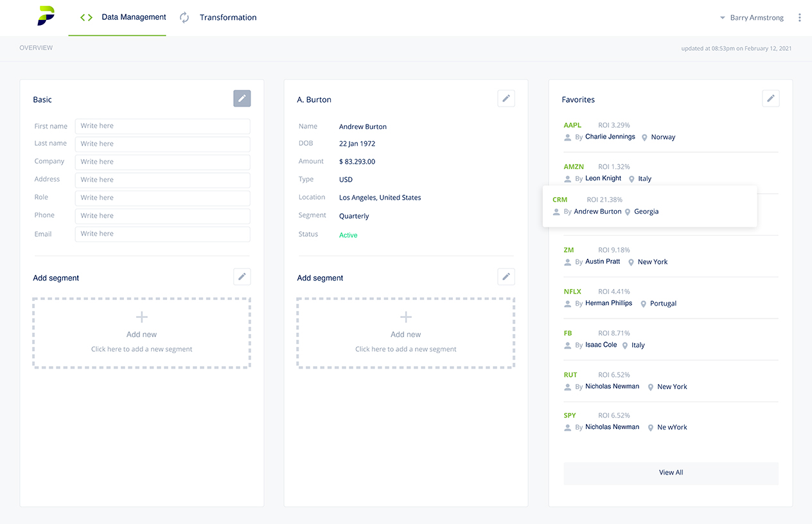Switch to the Data Management tab
This screenshot has width=812, height=524.
[133, 17]
